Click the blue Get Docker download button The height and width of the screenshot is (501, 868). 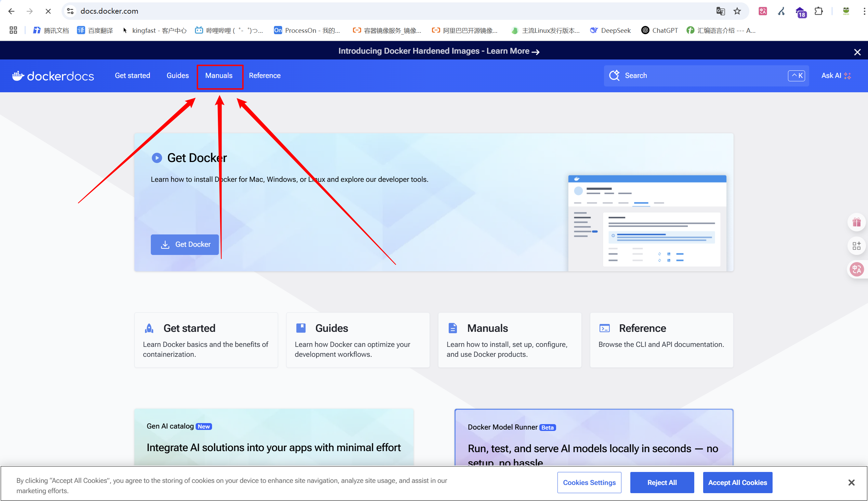[185, 244]
